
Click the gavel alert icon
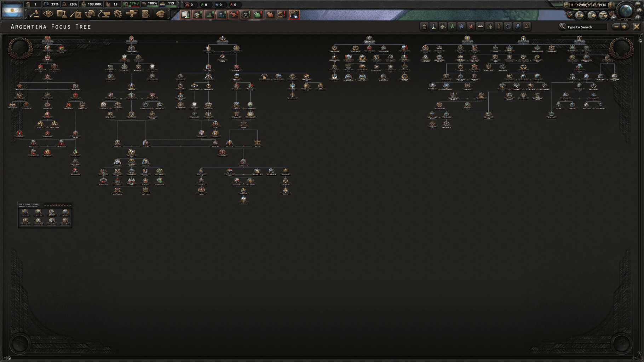pyautogui.click(x=282, y=14)
